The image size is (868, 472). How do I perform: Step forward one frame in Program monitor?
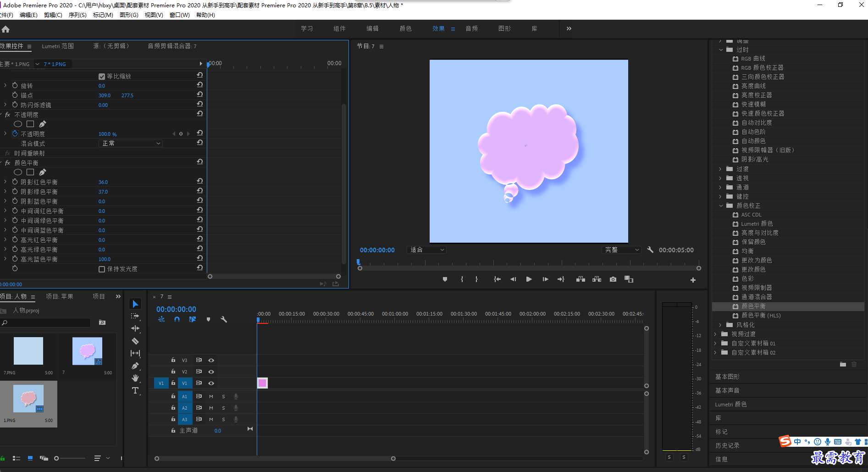click(x=545, y=279)
